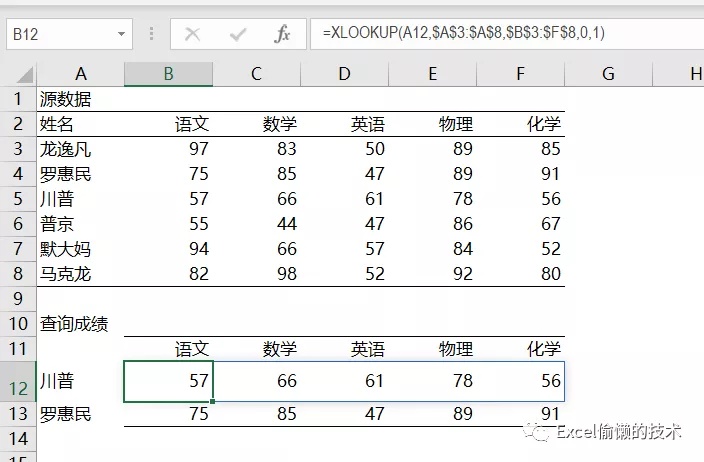Click 化学 header in row 11
704x462 pixels.
(x=520, y=349)
